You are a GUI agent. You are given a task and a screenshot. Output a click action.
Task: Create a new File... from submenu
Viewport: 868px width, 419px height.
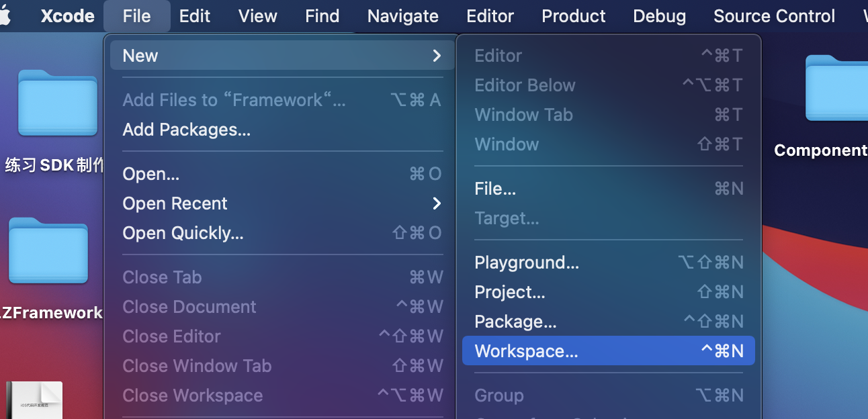tap(609, 189)
